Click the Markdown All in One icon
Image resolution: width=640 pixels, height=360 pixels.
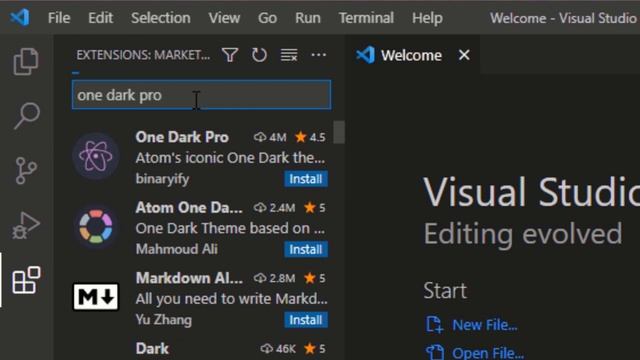pyautogui.click(x=96, y=297)
